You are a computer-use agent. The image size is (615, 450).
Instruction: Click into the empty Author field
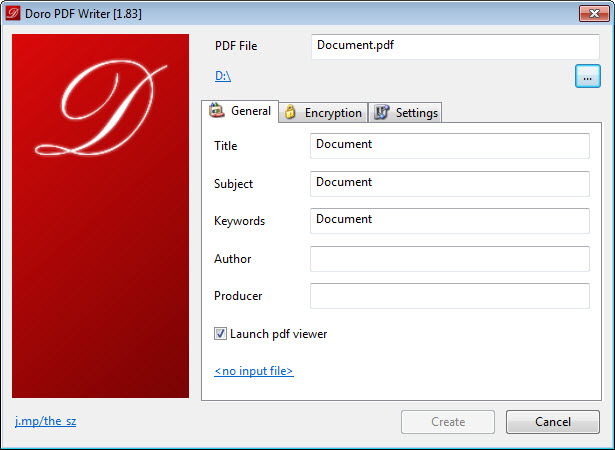(x=450, y=259)
